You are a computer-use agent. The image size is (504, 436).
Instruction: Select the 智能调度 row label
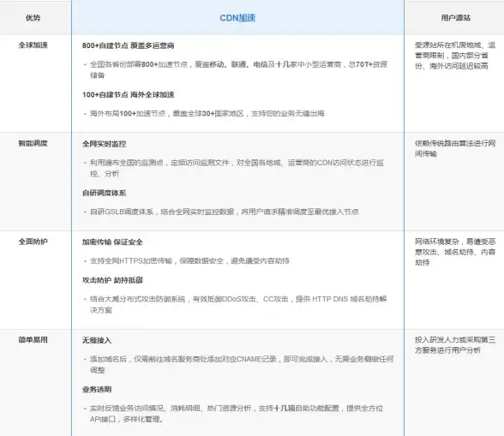pyautogui.click(x=33, y=143)
